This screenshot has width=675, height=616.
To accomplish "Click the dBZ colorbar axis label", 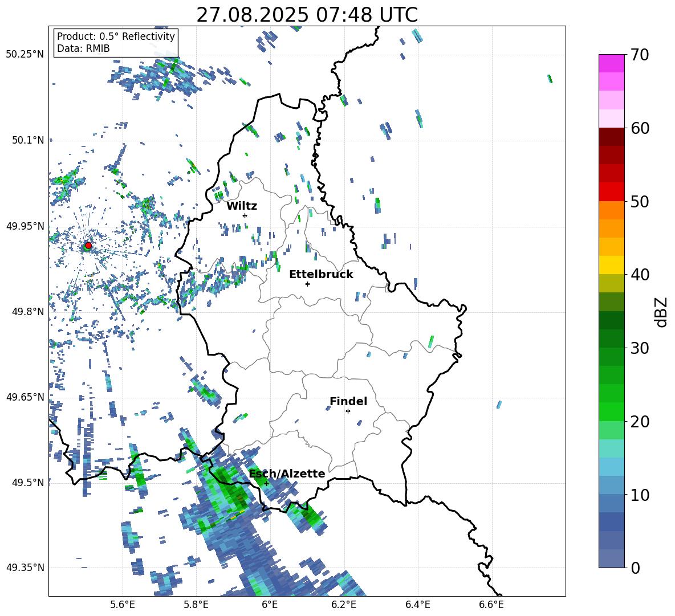I will tap(661, 312).
